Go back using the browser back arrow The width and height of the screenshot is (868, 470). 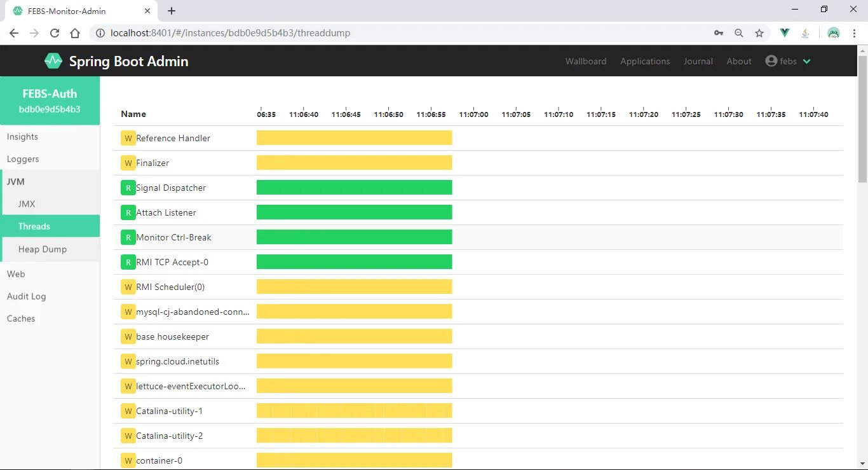coord(14,33)
